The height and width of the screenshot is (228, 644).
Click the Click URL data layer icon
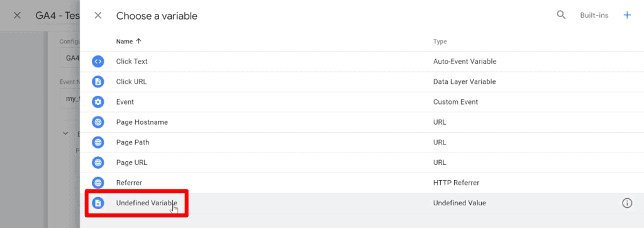97,81
